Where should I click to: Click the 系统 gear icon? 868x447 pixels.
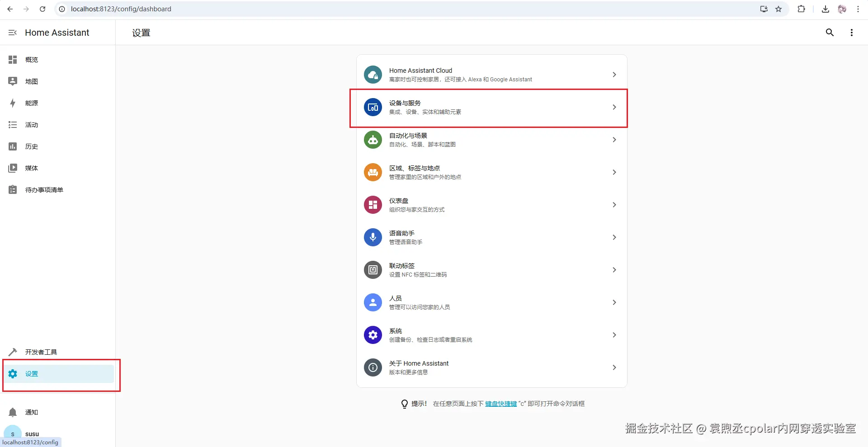click(373, 335)
